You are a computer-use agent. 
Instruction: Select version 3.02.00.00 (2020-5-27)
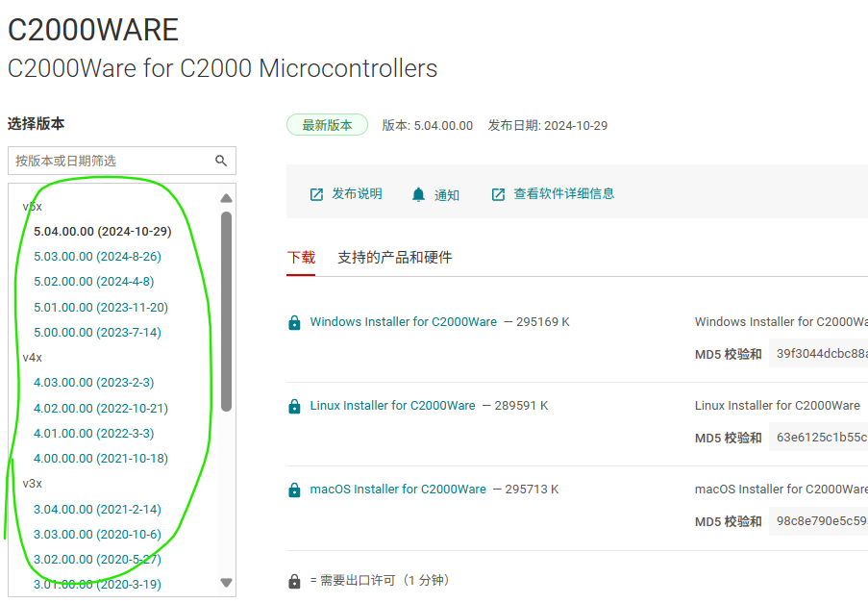(96, 559)
